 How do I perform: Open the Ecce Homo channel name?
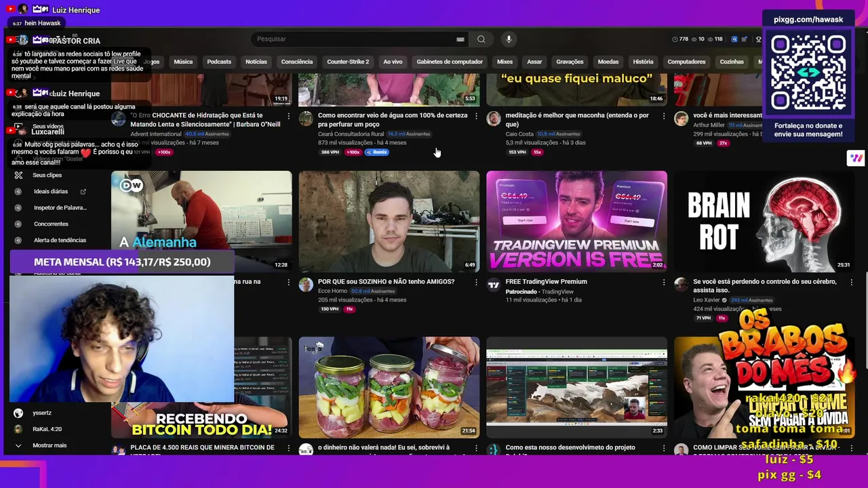332,291
